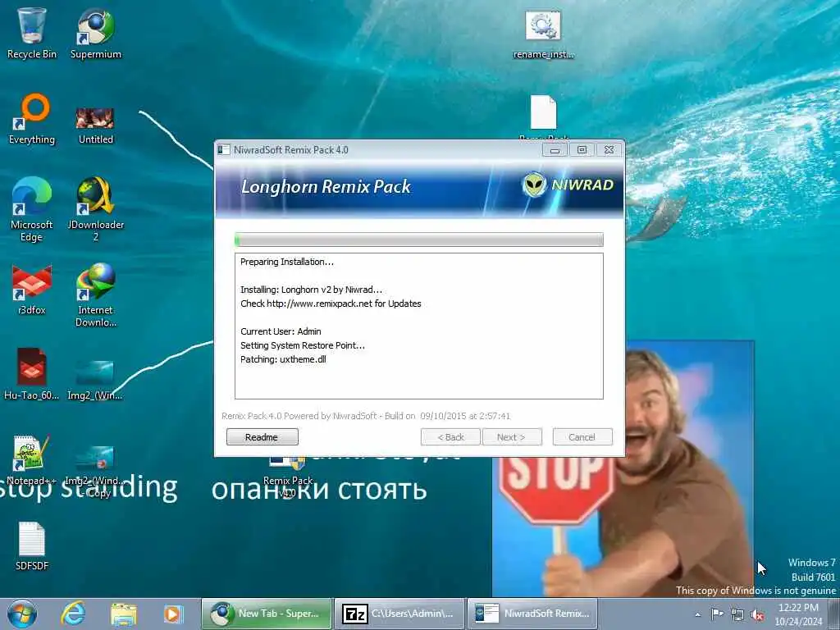840x630 pixels.
Task: Open Internet Explorer from taskbar
Action: coord(73,614)
